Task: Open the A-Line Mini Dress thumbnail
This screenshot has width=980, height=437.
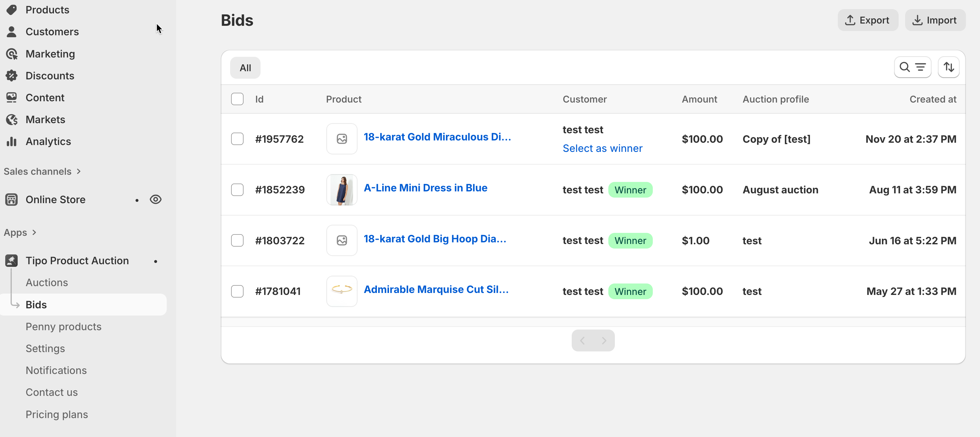Action: coord(342,190)
